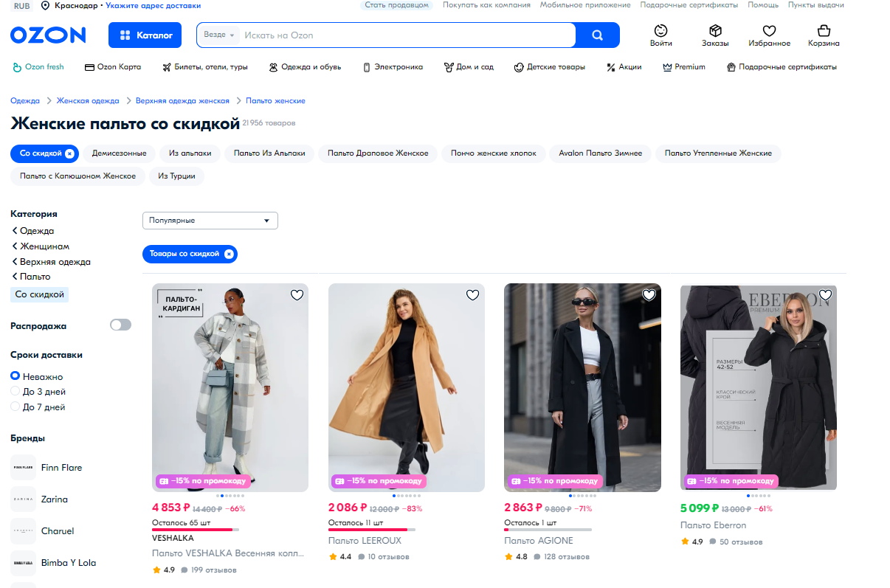The image size is (890, 588).
Task: Add VESHALKA coat to favorites heart
Action: (297, 295)
